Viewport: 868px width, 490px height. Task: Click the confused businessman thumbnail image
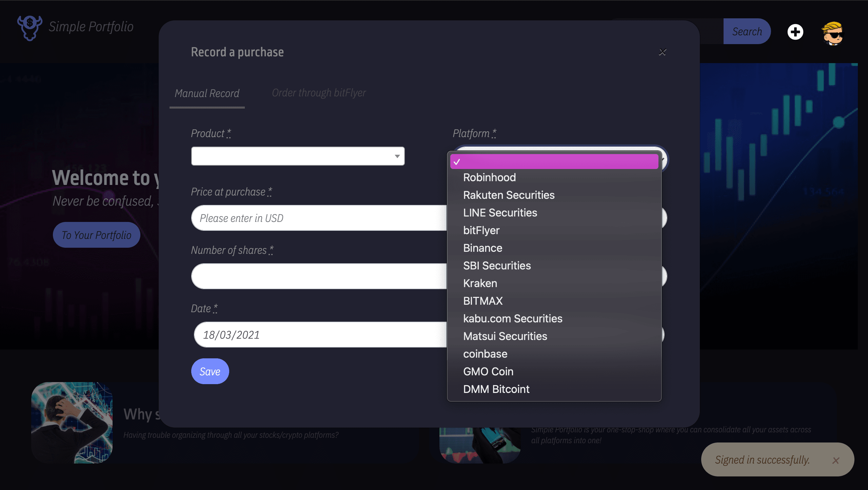point(72,423)
